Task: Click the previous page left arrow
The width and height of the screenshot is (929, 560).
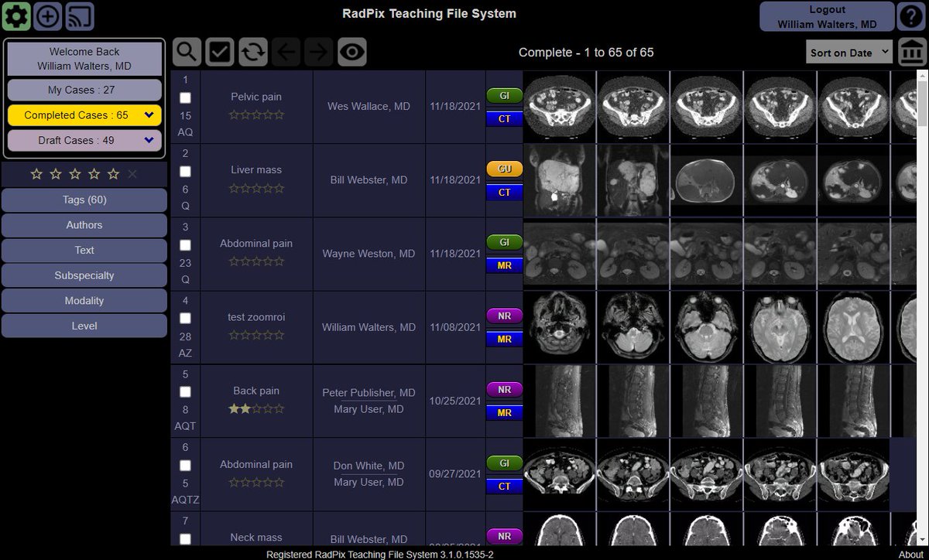Action: (286, 52)
